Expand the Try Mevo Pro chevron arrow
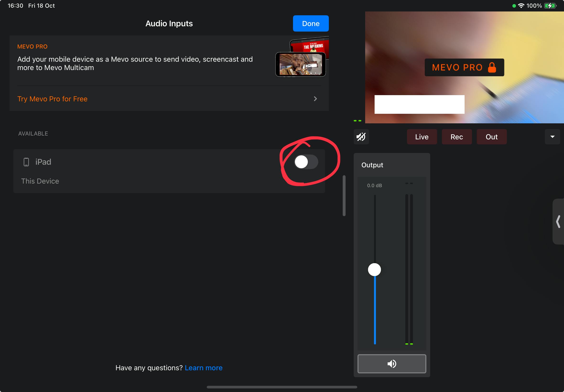 pos(315,99)
